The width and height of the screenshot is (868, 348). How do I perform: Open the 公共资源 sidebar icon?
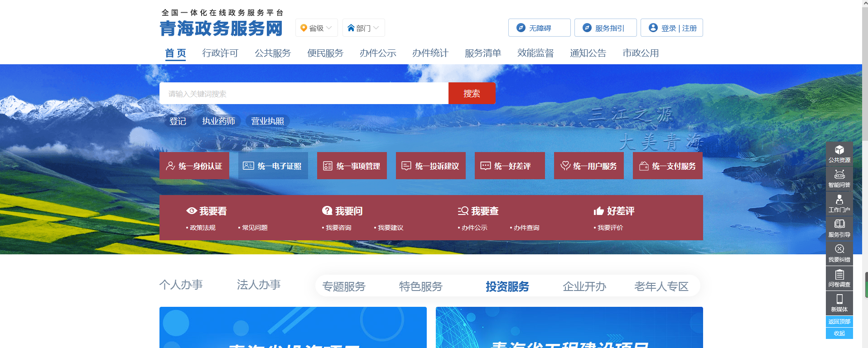pos(839,154)
